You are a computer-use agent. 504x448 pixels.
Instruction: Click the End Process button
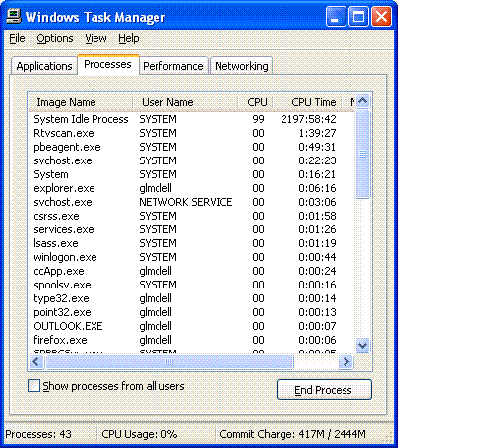click(x=324, y=390)
